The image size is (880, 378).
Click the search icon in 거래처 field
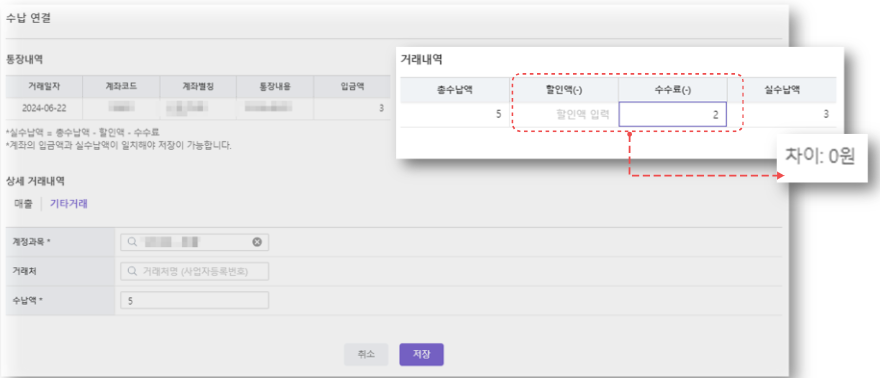pos(132,271)
